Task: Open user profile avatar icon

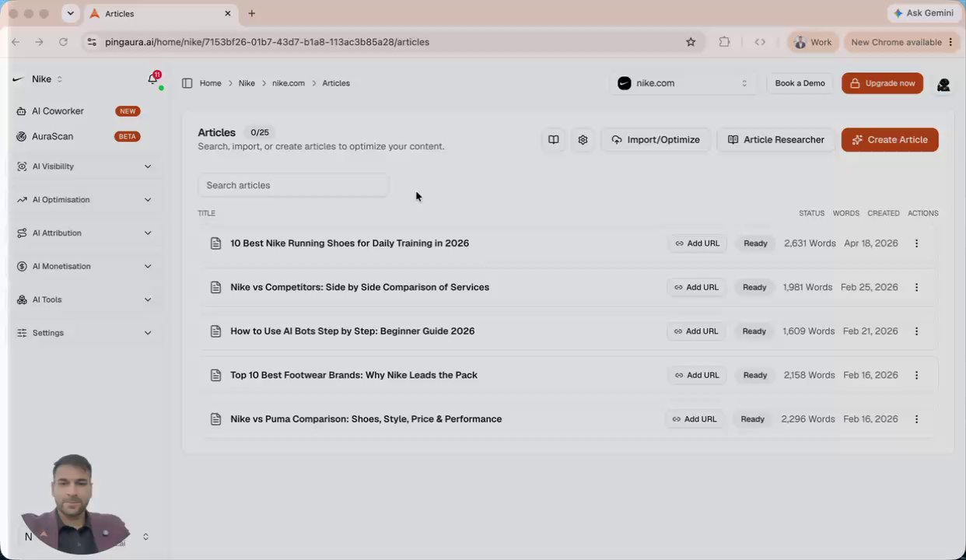Action: [x=943, y=84]
